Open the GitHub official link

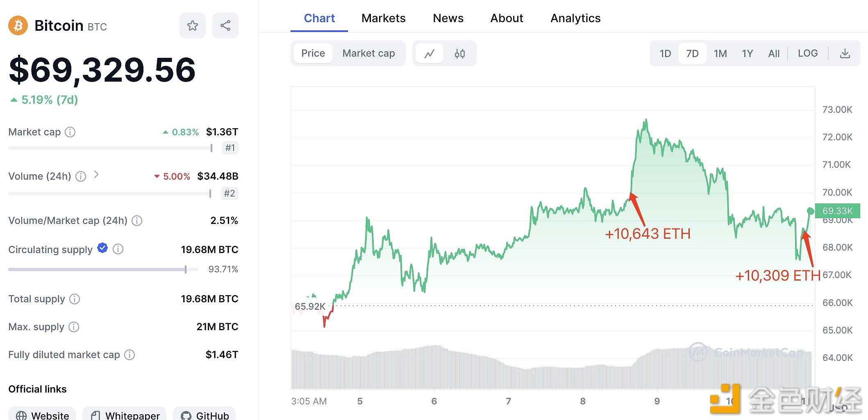click(205, 415)
